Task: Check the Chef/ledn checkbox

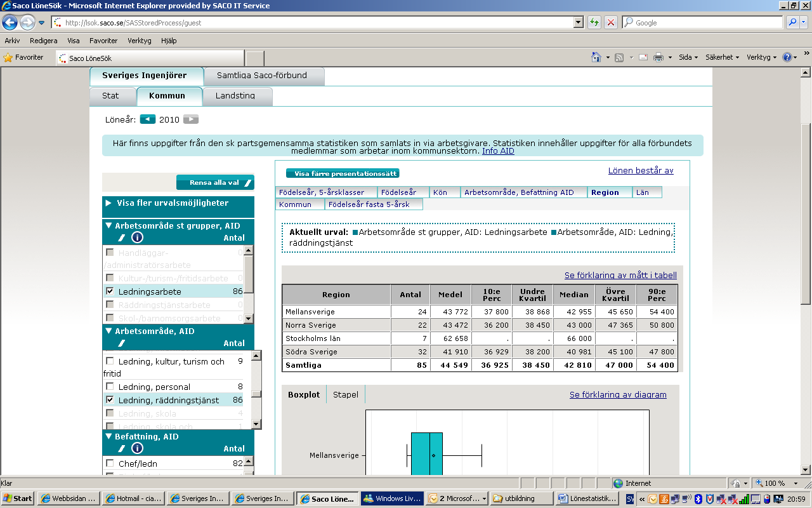Action: coord(110,464)
